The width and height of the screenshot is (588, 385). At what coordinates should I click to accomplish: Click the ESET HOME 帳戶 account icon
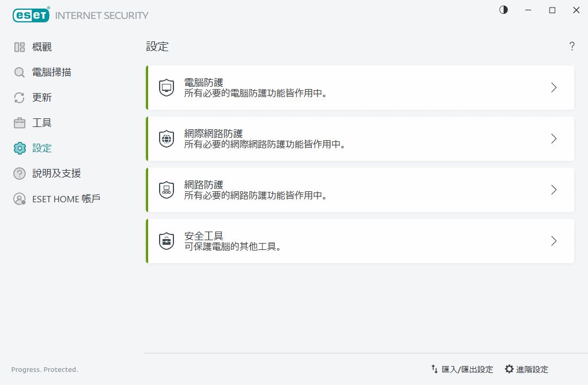point(19,198)
